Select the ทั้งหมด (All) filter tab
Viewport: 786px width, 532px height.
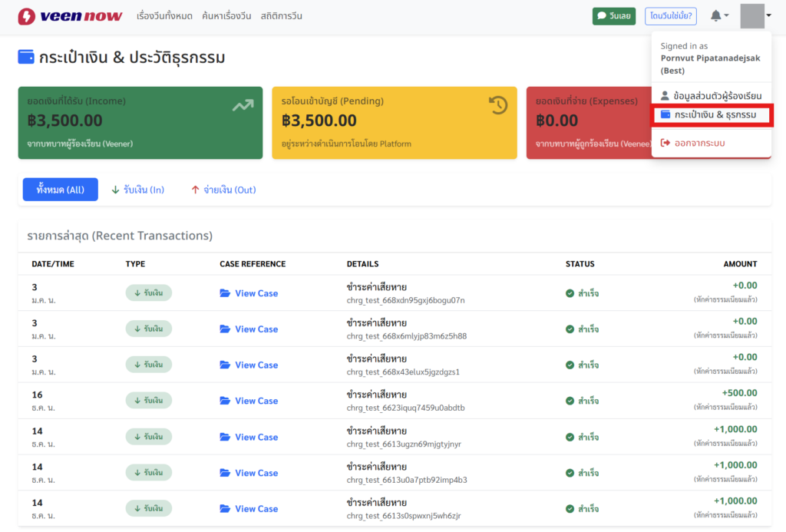(61, 190)
